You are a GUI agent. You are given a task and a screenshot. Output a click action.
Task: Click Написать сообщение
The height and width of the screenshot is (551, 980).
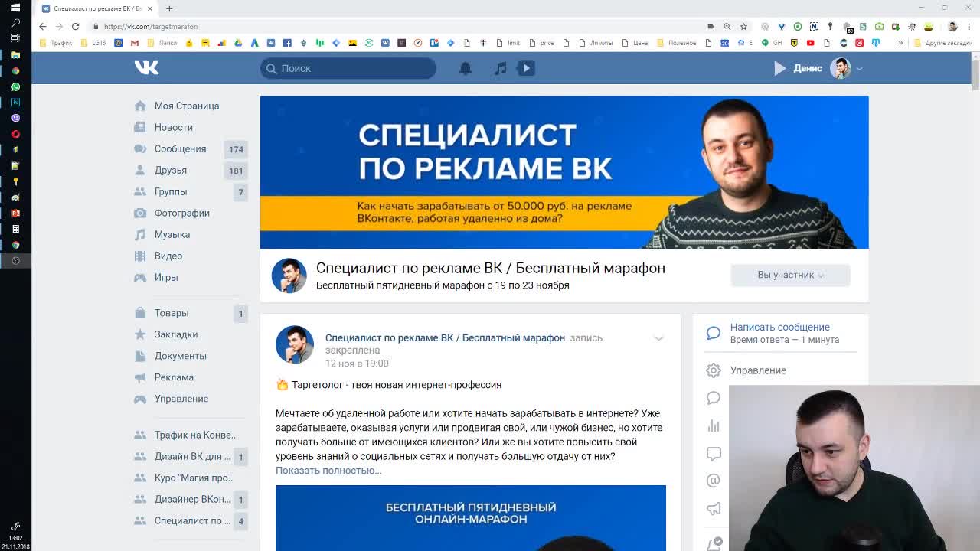pyautogui.click(x=779, y=327)
